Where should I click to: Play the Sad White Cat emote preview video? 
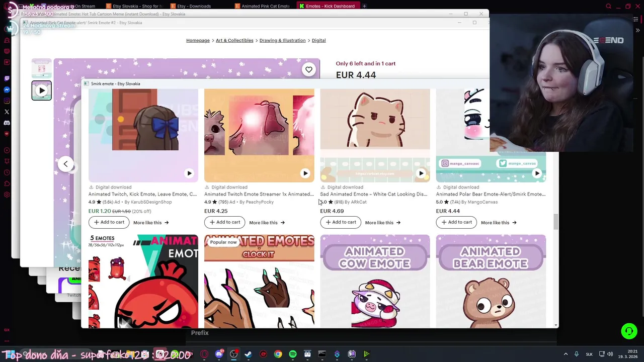pos(421,173)
